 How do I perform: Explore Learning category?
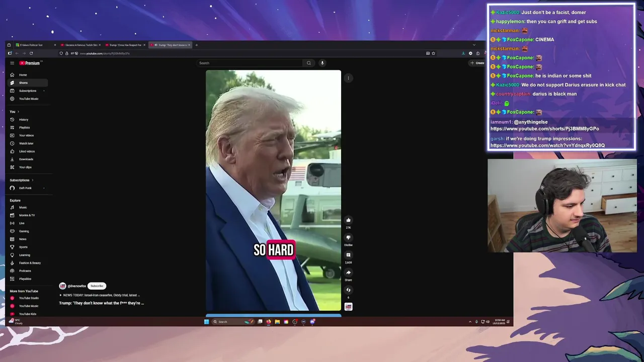[28, 255]
